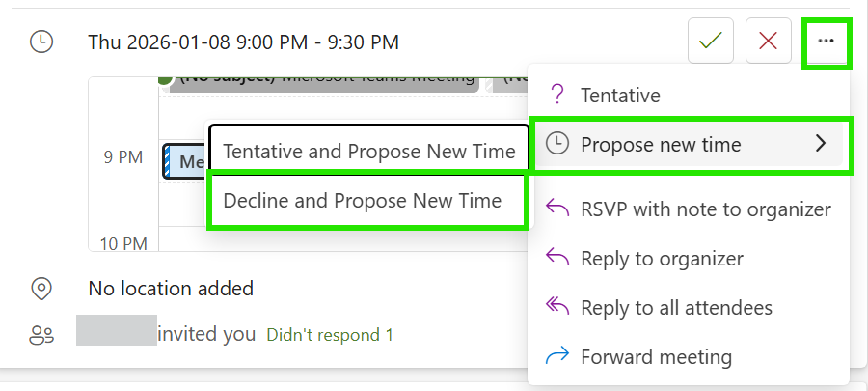Click the Didn't respond 1 link
Image resolution: width=868 pixels, height=391 pixels.
(329, 335)
